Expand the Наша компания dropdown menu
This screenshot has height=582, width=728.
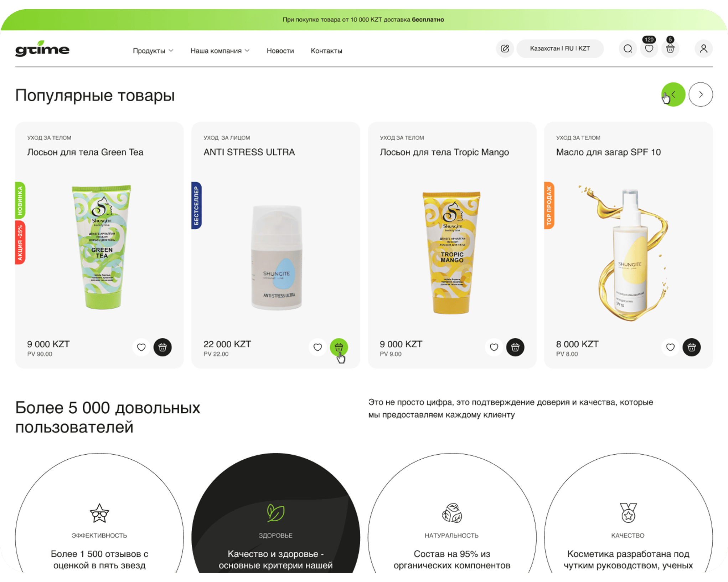(x=220, y=51)
